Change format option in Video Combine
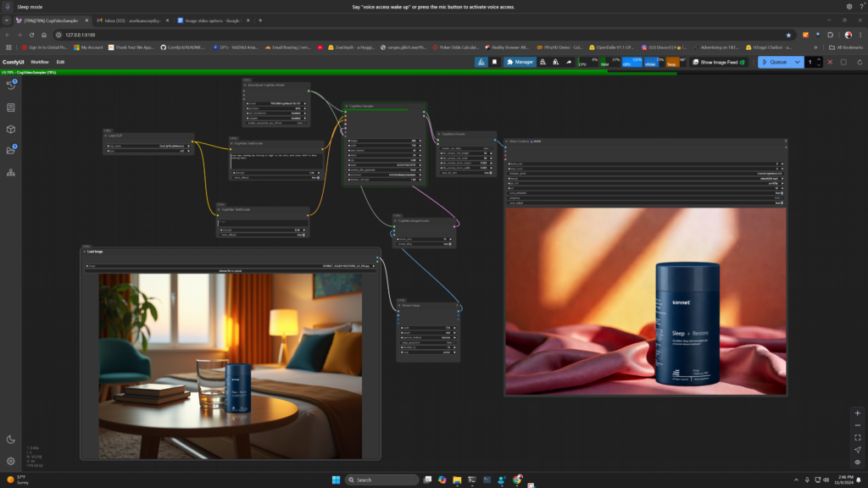Screen dimensions: 868x488 pyautogui.click(x=645, y=179)
